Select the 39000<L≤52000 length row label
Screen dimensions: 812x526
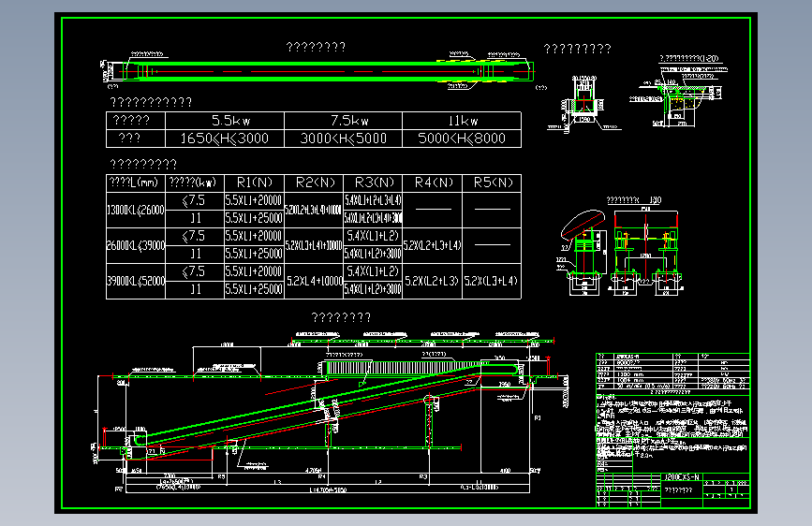pyautogui.click(x=135, y=281)
